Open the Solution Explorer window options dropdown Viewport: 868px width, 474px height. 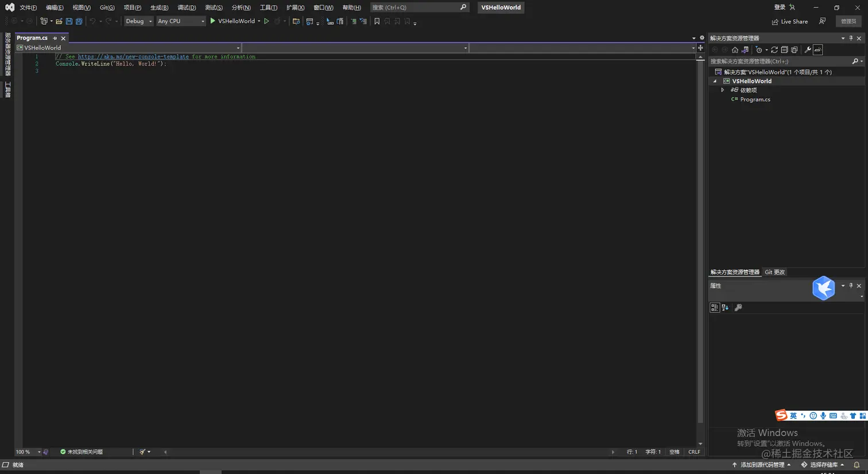[843, 38]
